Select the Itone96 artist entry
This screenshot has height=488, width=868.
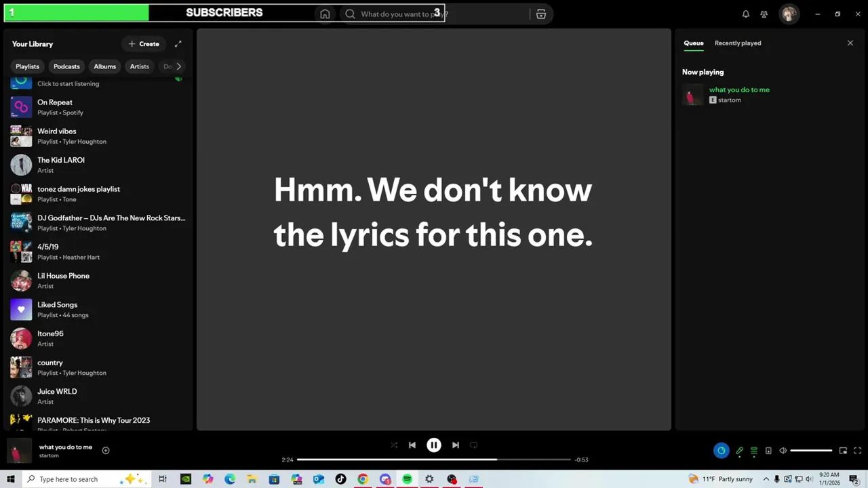click(98, 338)
